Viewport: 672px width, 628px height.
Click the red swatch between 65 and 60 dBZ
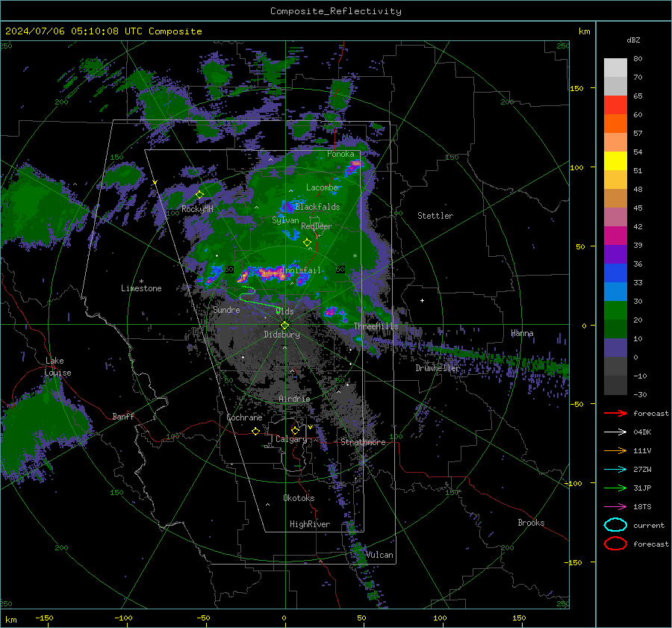pyautogui.click(x=615, y=105)
